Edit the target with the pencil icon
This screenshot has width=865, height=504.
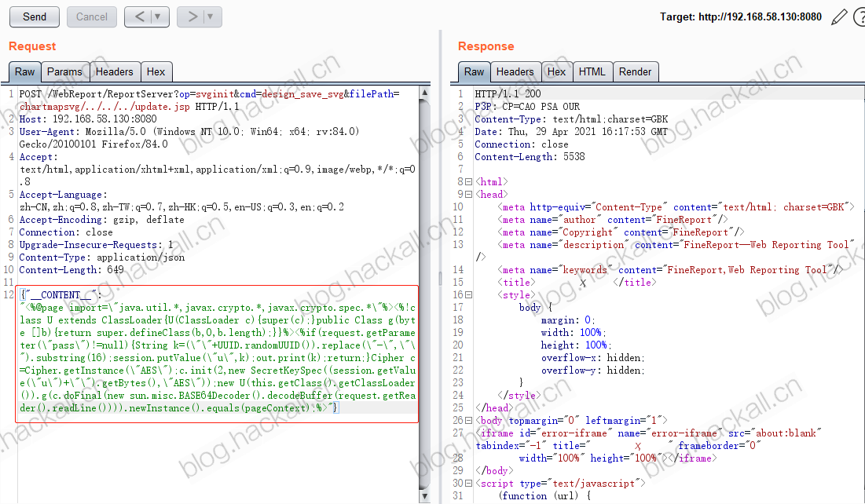point(839,17)
